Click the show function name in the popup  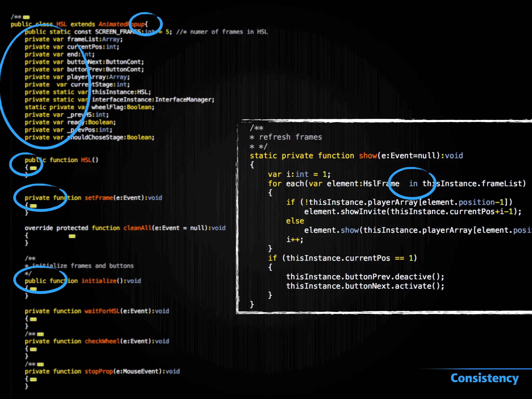coord(368,156)
